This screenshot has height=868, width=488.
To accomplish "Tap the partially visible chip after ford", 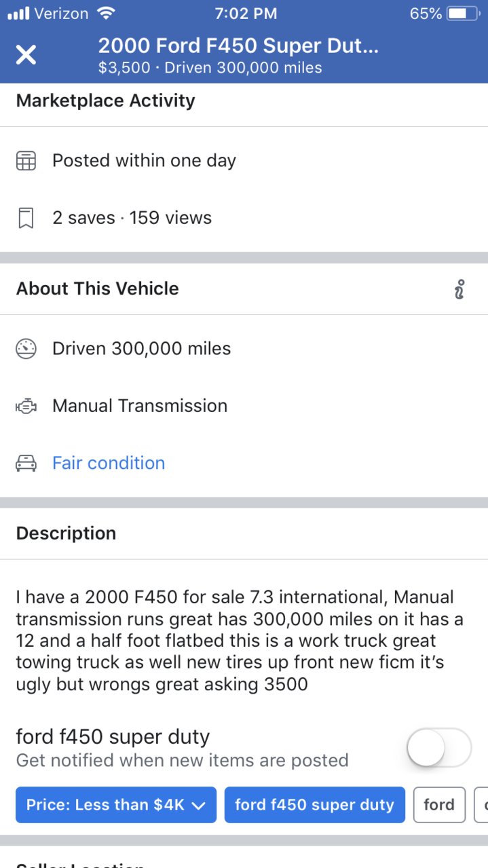I will (x=481, y=805).
